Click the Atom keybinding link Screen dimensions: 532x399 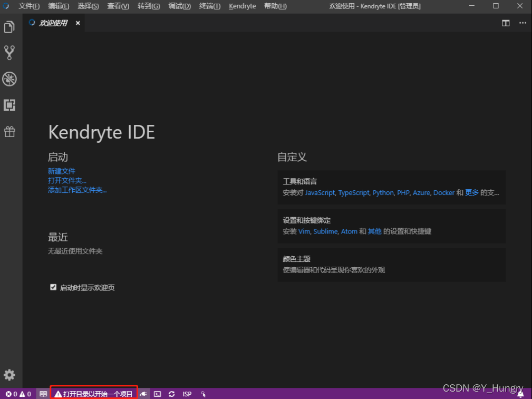point(349,231)
